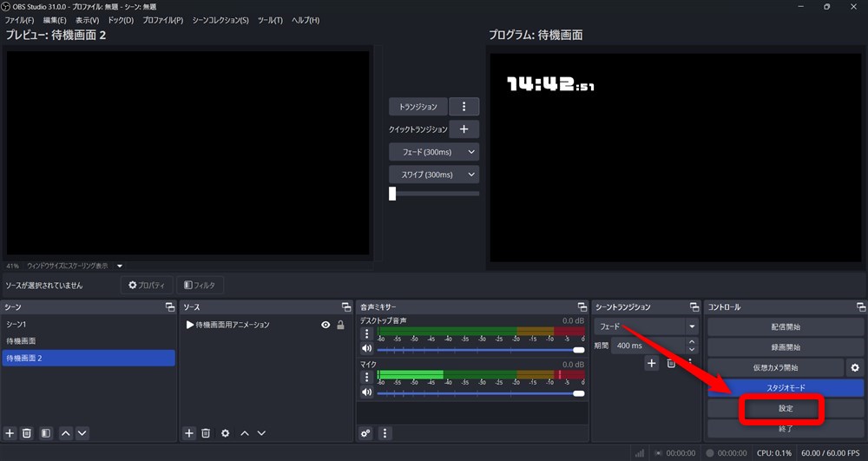
Task: Open フェード (300ms) quick transition dropdown
Action: click(x=434, y=152)
